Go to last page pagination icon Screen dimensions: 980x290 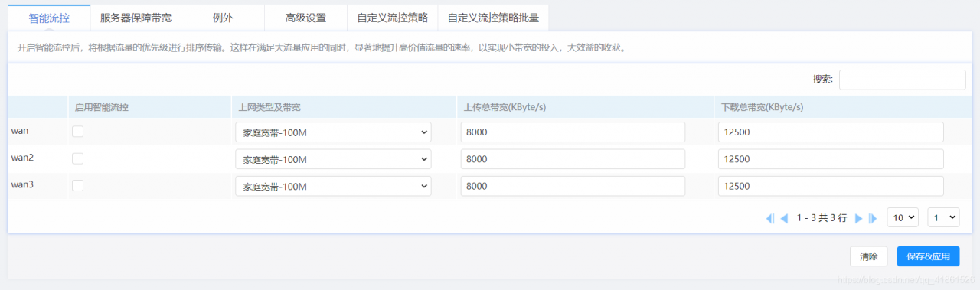tap(872, 218)
